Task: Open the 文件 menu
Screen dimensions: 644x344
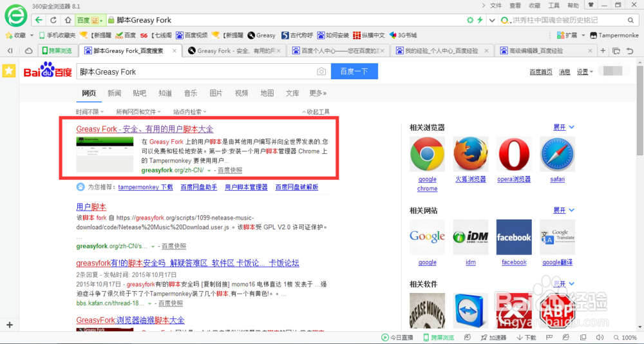Action: 496,5
